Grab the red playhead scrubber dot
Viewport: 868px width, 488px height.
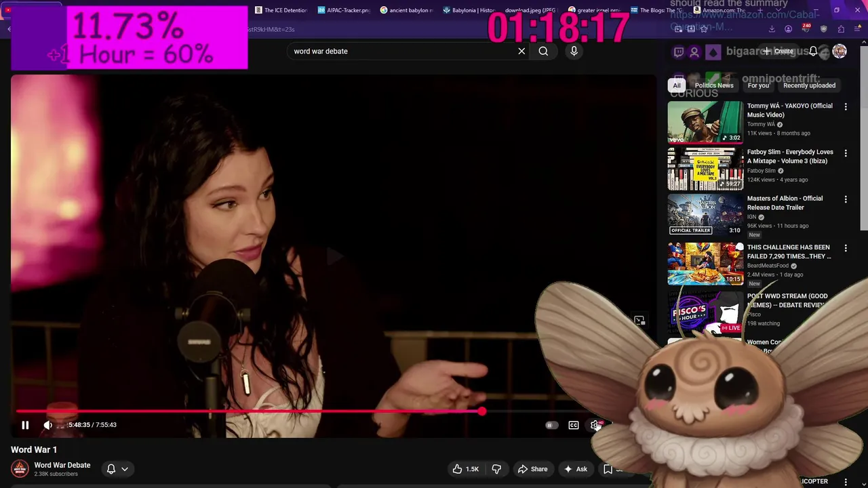(481, 411)
